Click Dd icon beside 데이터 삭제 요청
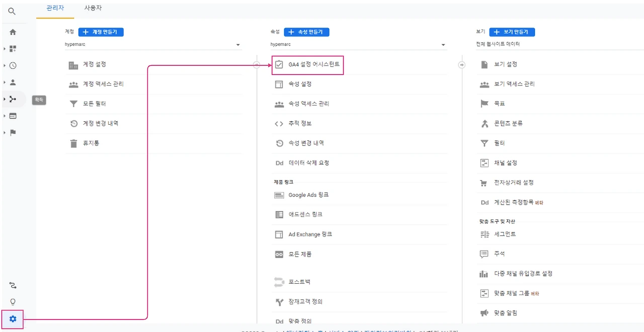 pos(279,163)
